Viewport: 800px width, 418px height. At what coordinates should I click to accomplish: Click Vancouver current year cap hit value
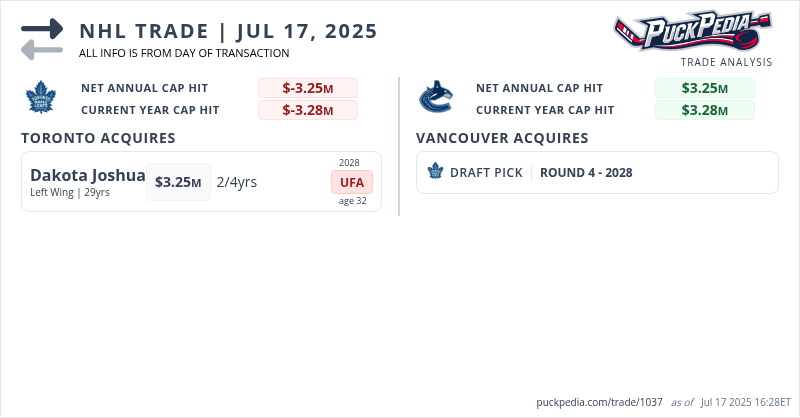tap(704, 110)
